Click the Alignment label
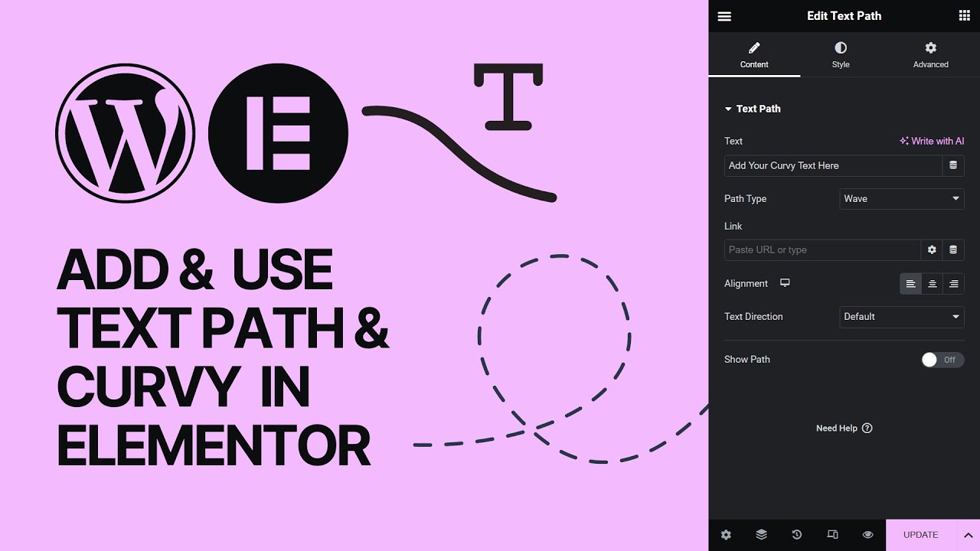 746,284
